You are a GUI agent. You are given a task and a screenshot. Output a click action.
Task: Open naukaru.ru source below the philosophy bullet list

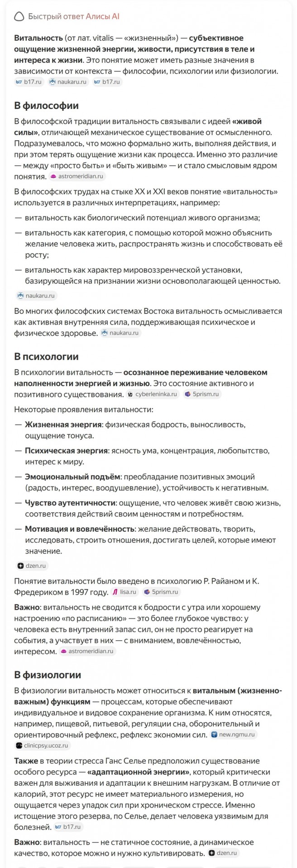(x=36, y=296)
